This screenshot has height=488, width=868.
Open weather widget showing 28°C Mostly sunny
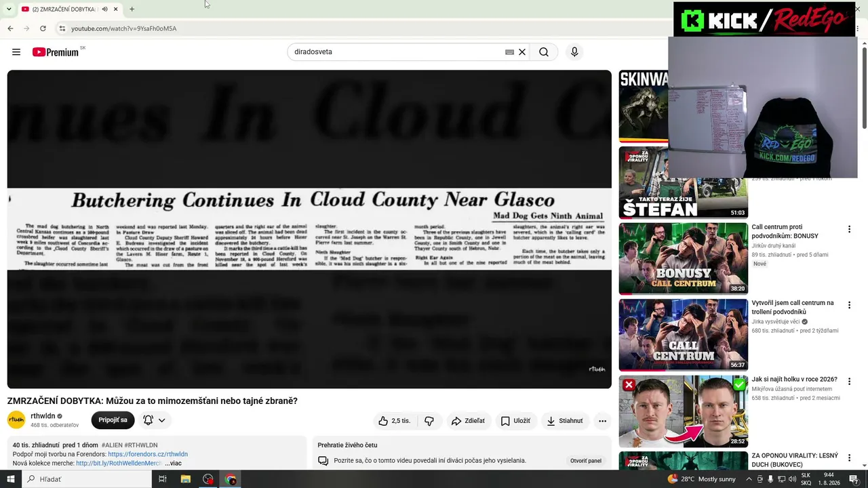click(701, 479)
